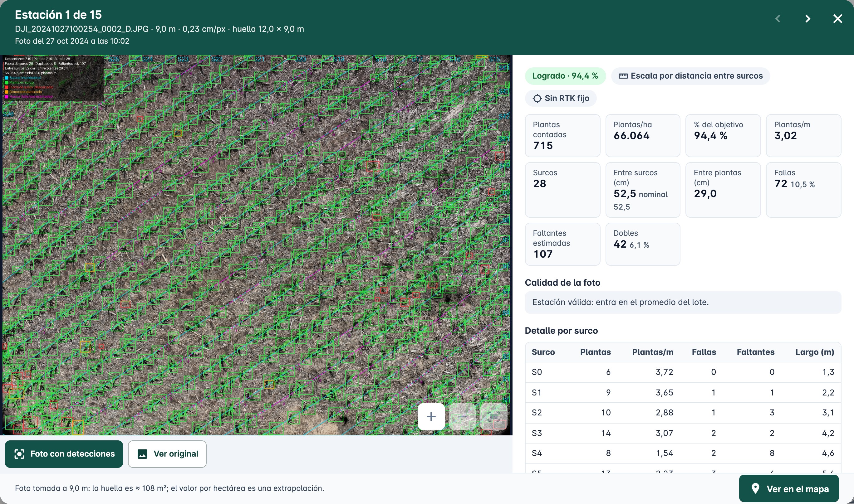Click the Escala por distancia entre surcos chip
The image size is (854, 504).
[x=690, y=76]
